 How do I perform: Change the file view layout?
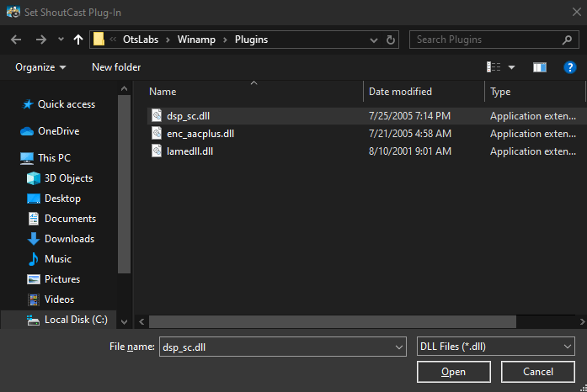(x=494, y=67)
